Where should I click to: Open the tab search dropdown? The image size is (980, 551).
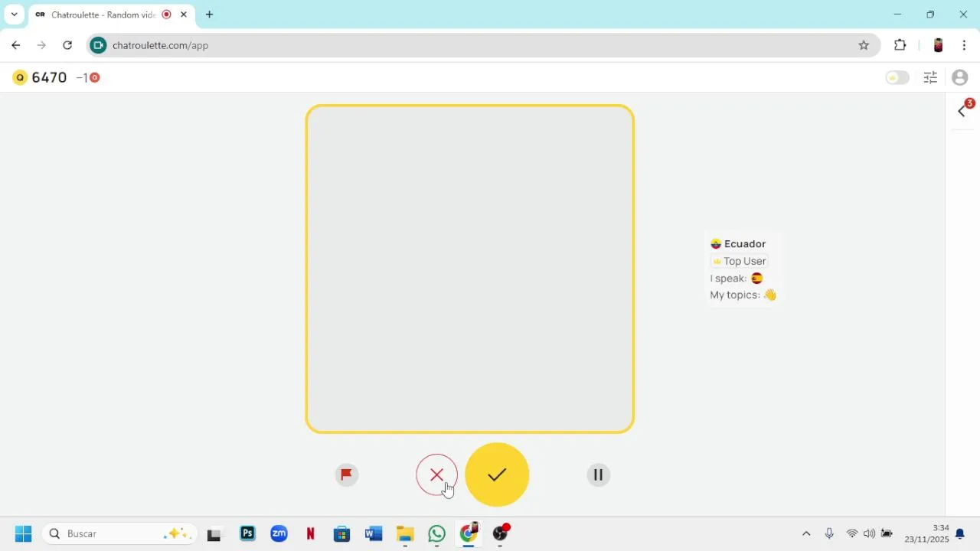[14, 15]
